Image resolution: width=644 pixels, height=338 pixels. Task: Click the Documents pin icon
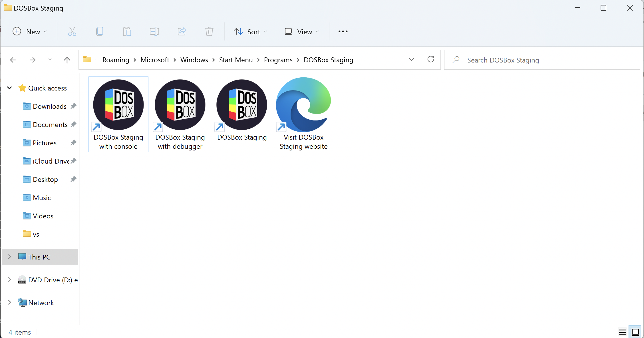point(73,124)
